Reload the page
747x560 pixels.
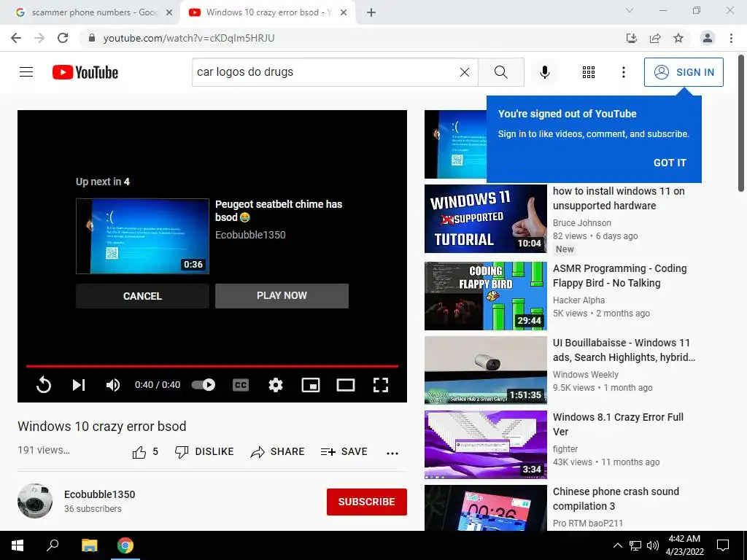[x=63, y=38]
